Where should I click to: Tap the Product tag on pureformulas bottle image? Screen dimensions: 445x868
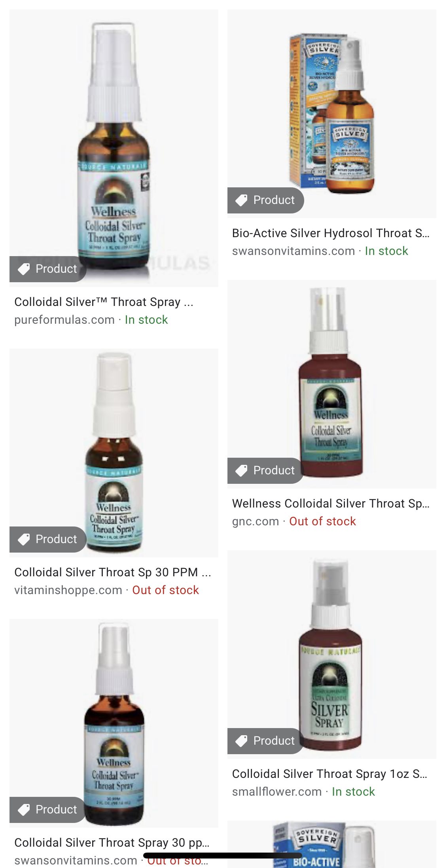(x=48, y=269)
